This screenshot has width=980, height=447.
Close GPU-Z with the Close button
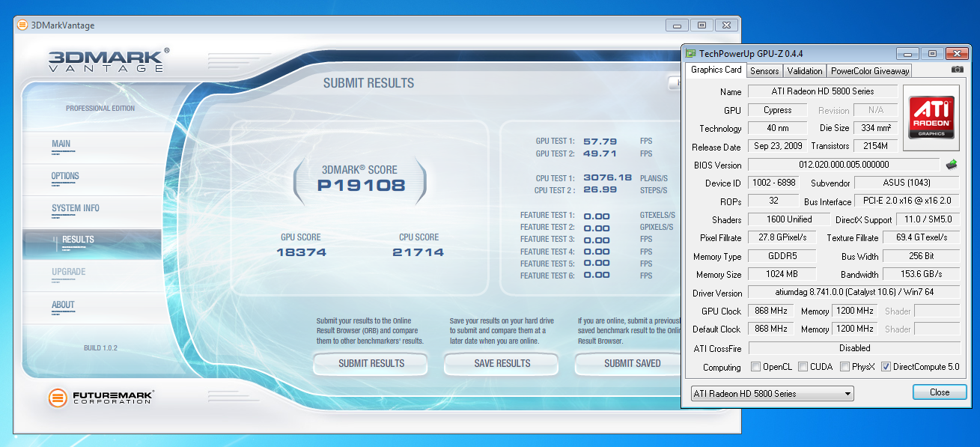pyautogui.click(x=940, y=392)
